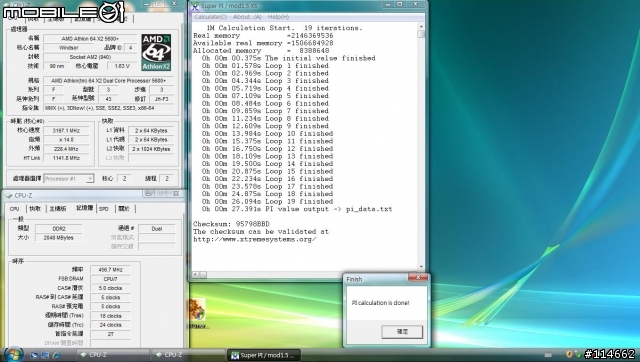This screenshot has width=640, height=362.
Task: Click the 2048 MBytes size field
Action: point(59,238)
